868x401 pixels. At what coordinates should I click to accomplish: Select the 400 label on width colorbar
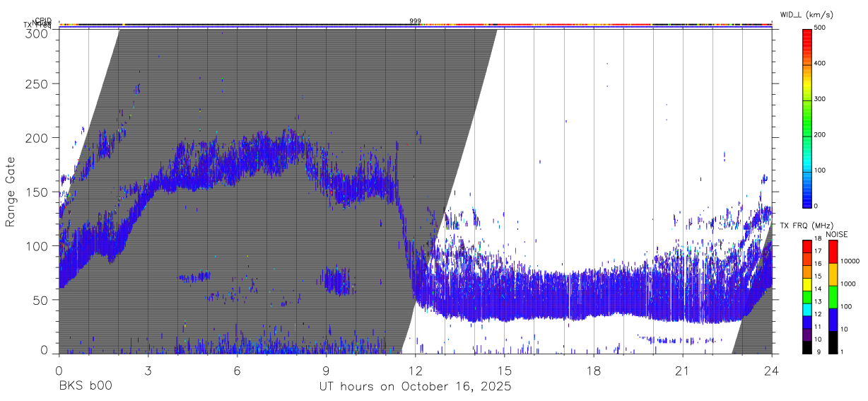click(820, 64)
